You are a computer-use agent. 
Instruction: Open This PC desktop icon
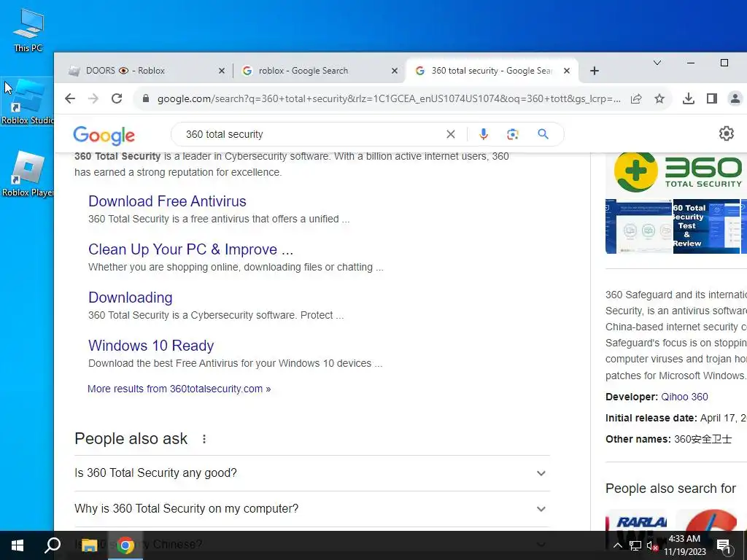(x=28, y=31)
